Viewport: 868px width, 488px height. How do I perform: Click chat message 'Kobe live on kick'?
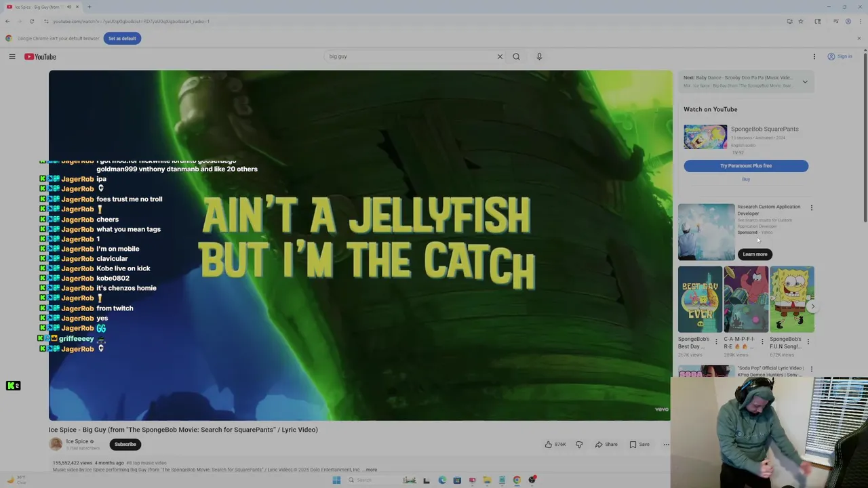click(123, 268)
